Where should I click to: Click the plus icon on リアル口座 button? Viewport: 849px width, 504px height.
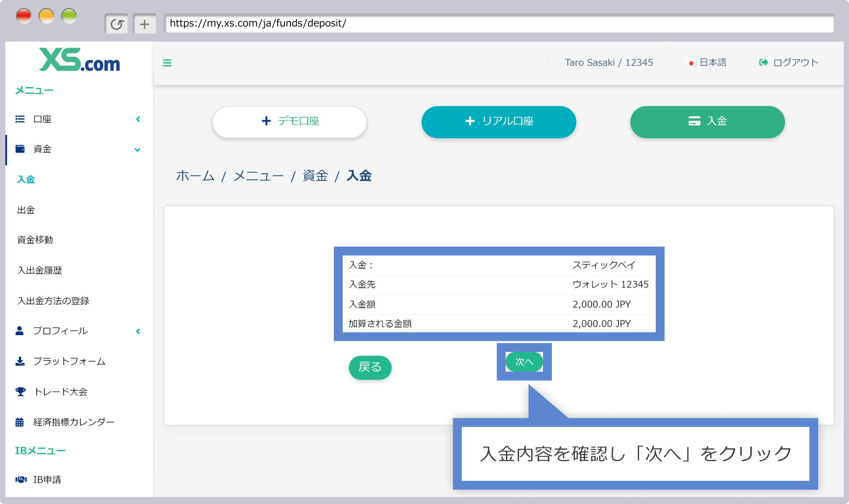(x=470, y=121)
